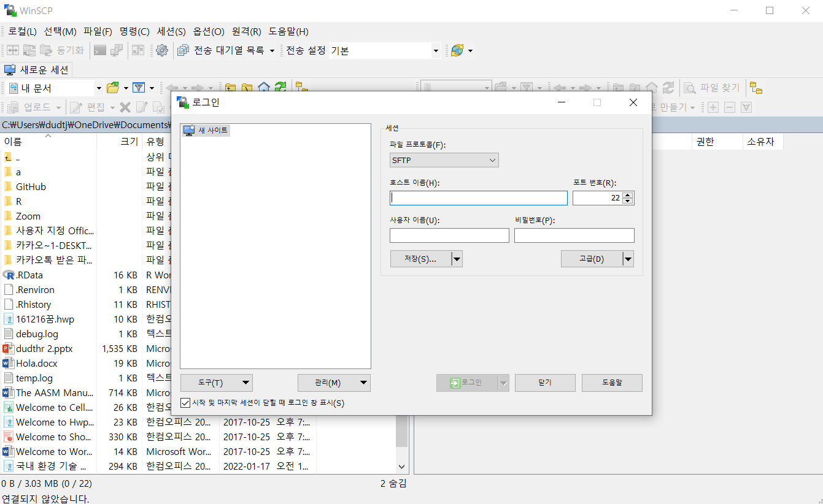
Task: Open the dropdown arrow next to 로그인 button
Action: pos(504,383)
